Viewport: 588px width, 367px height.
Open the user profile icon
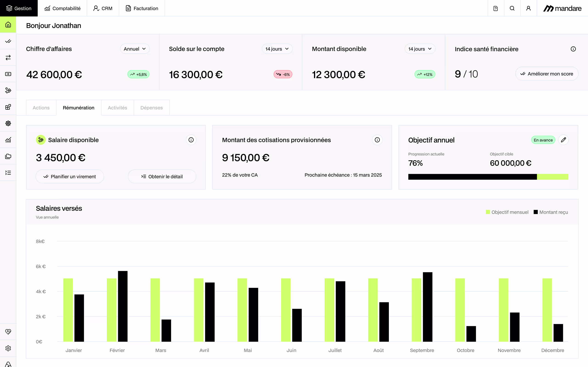528,8
